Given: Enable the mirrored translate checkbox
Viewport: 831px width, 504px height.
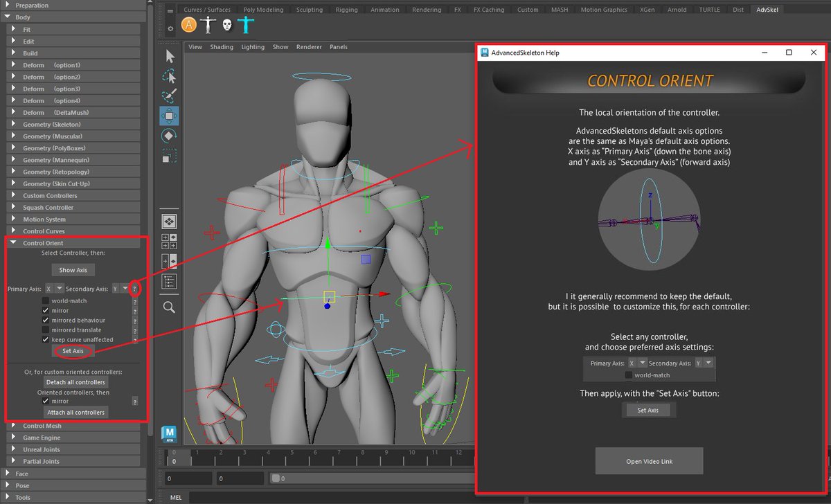Looking at the screenshot, I should [x=46, y=330].
